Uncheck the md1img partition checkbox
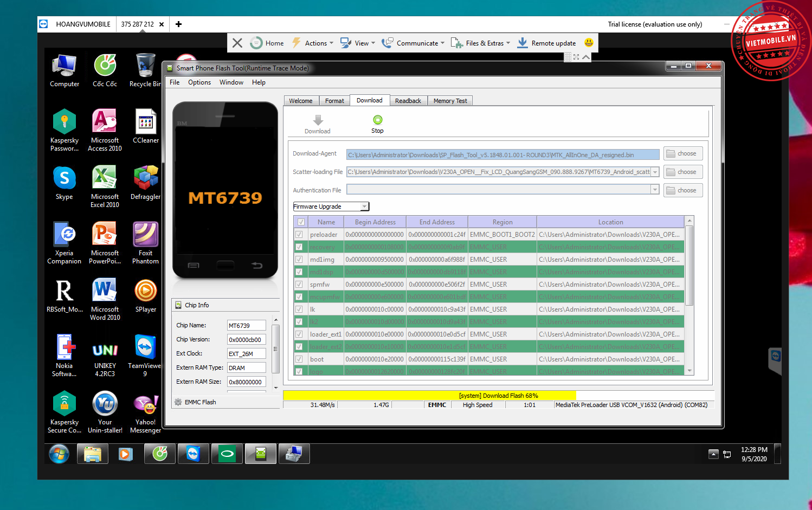Viewport: 812px width, 510px height. 299,260
